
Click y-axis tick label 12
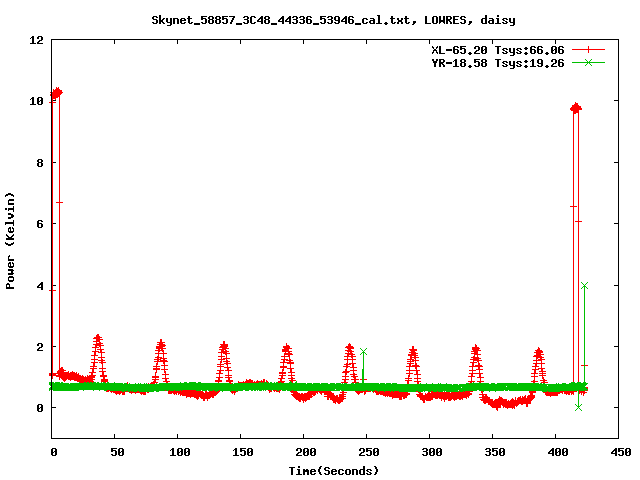tap(36, 40)
